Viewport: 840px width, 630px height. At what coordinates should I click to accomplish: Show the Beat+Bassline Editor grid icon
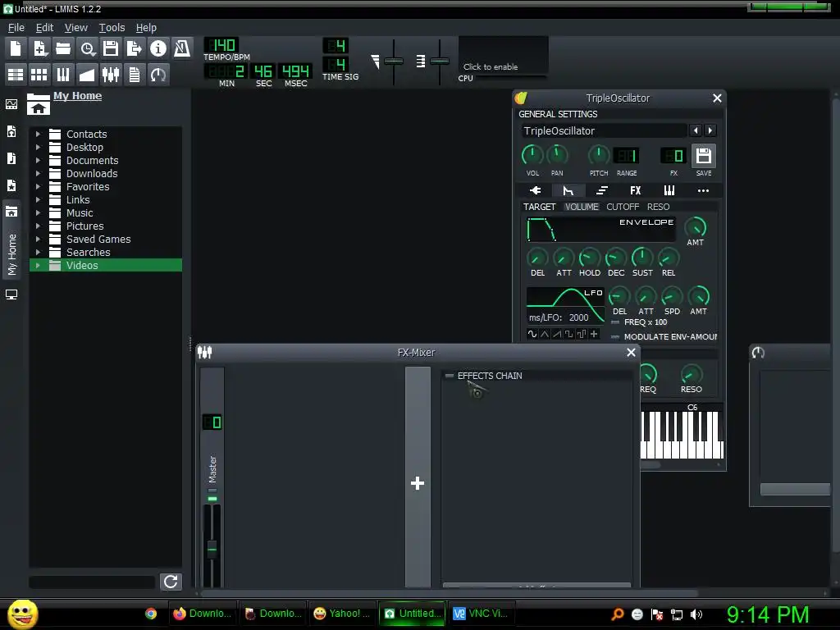point(39,75)
